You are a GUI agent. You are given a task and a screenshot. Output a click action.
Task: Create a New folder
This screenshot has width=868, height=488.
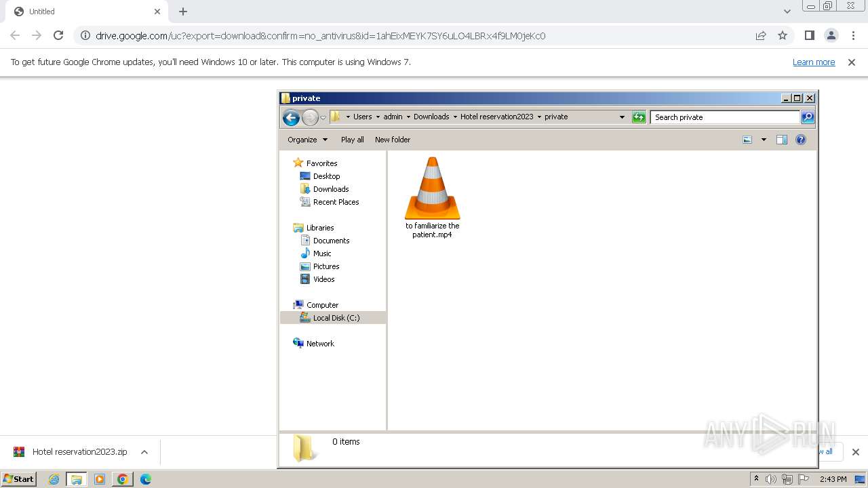[393, 140]
